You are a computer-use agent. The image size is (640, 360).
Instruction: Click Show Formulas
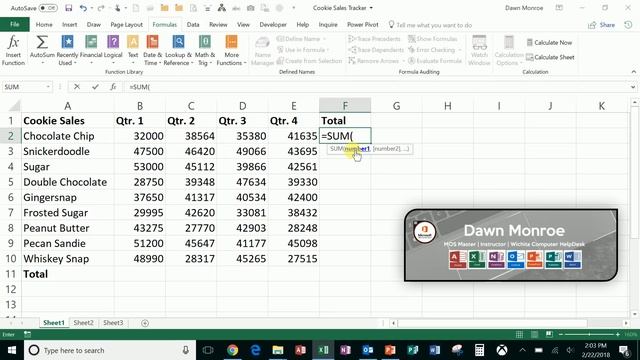click(x=433, y=39)
